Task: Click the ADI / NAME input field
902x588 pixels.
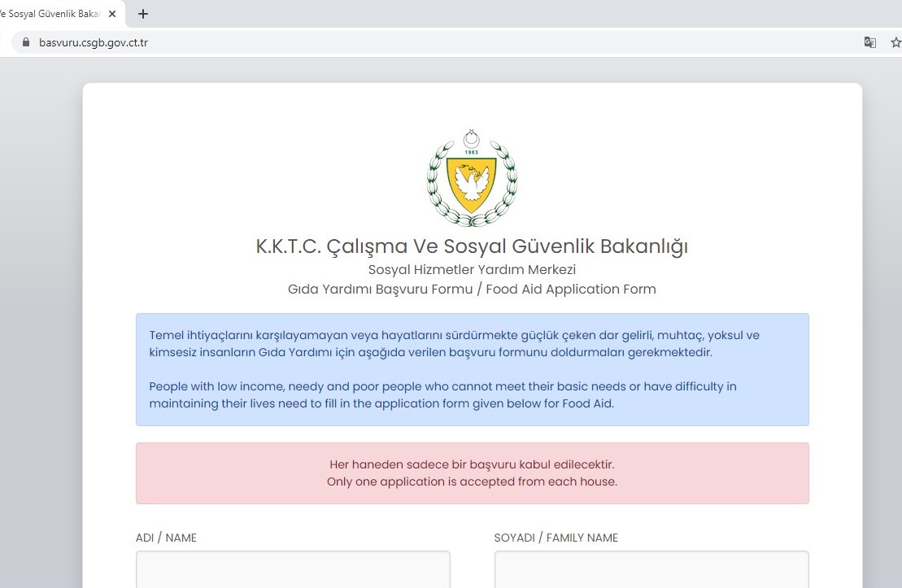Action: pos(293,569)
